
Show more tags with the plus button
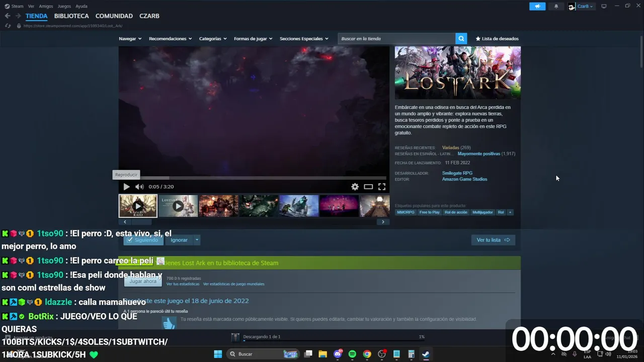[x=510, y=212]
